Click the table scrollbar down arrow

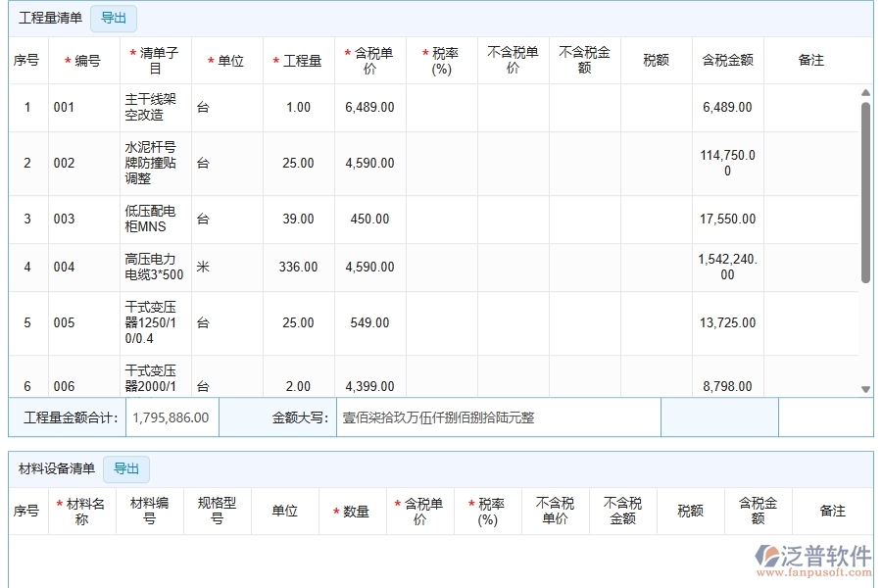click(x=865, y=389)
